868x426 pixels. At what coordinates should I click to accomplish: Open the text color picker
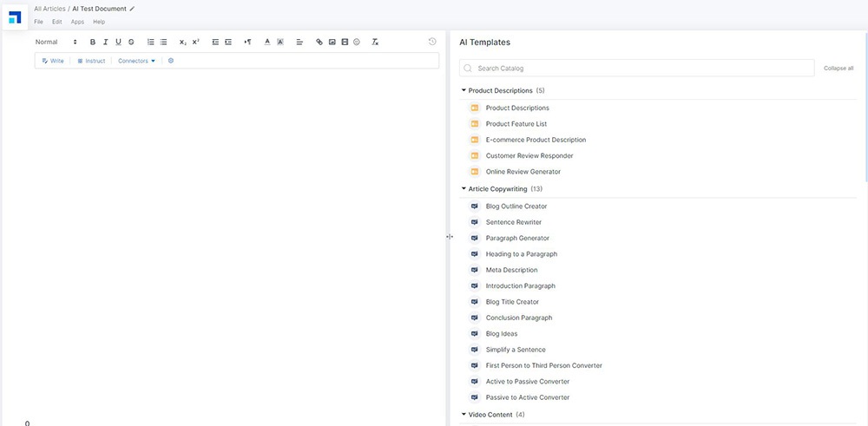(x=266, y=42)
